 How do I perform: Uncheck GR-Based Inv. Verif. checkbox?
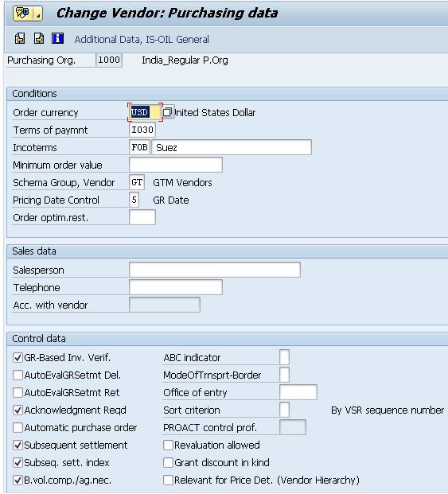coord(18,358)
